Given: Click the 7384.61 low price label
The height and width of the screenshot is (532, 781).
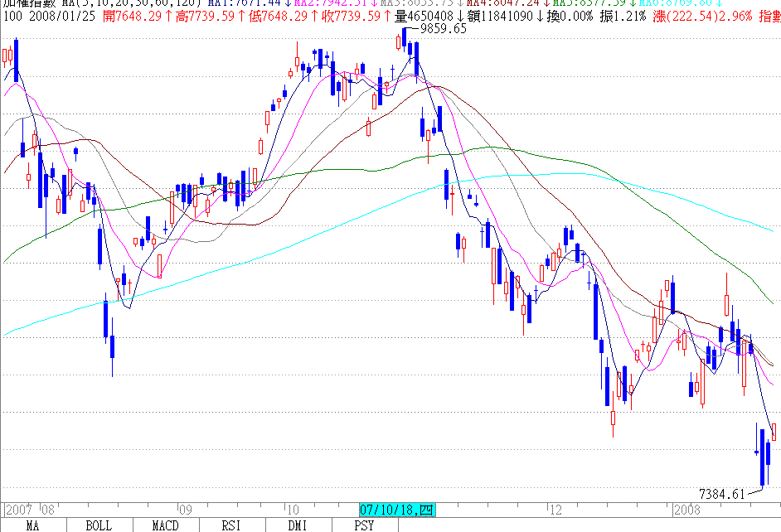Looking at the screenshot, I should (721, 494).
